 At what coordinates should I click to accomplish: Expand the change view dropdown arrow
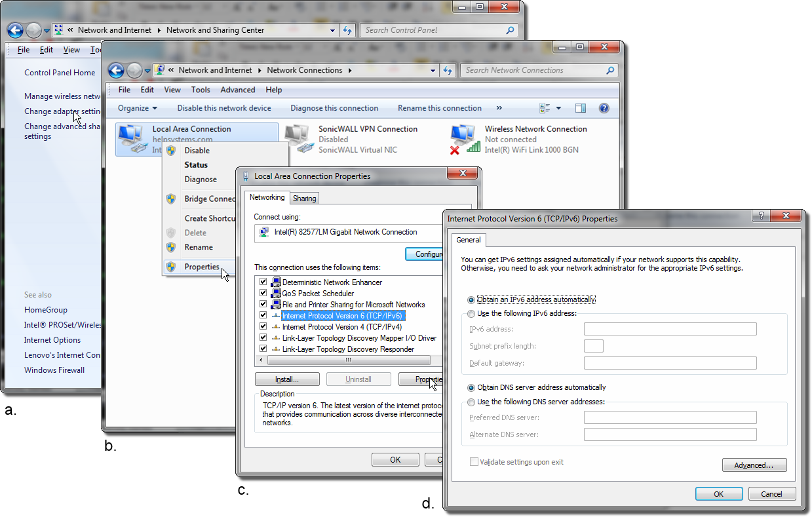[x=558, y=108]
